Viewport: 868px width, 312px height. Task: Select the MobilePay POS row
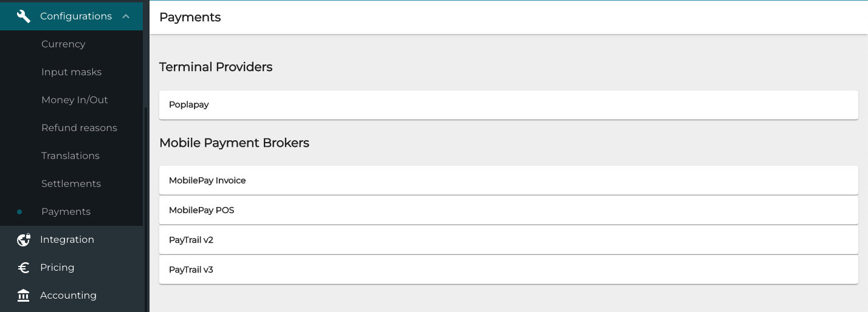pos(508,210)
